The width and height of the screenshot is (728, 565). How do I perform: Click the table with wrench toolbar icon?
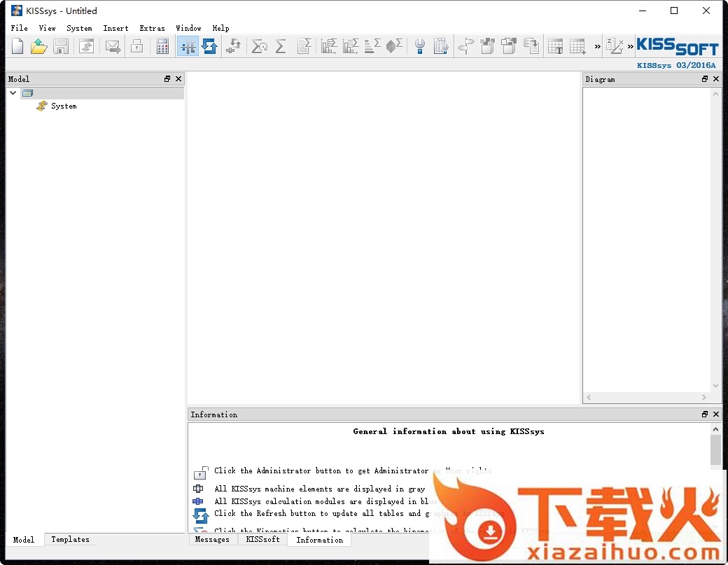click(x=441, y=46)
